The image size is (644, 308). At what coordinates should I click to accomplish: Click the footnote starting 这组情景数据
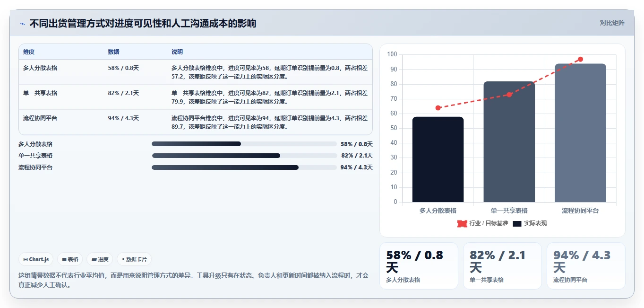point(193,280)
